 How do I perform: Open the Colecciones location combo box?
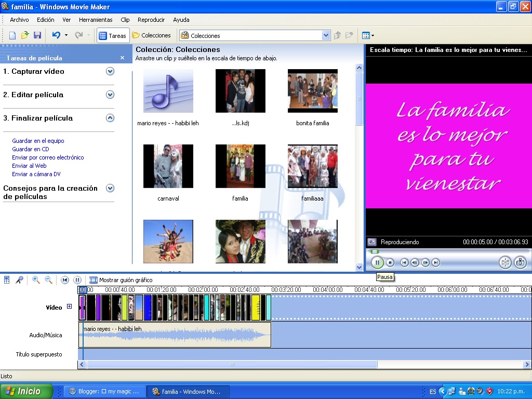pyautogui.click(x=255, y=35)
